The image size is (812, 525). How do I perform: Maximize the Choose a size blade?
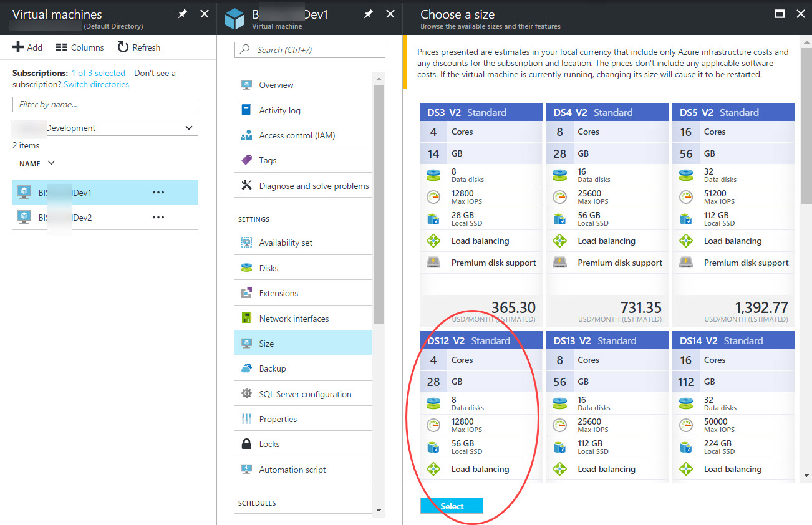[x=779, y=14]
